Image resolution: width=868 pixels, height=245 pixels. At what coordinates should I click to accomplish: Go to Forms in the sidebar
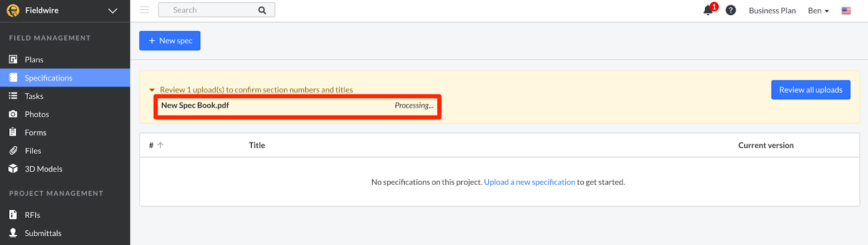coord(35,133)
